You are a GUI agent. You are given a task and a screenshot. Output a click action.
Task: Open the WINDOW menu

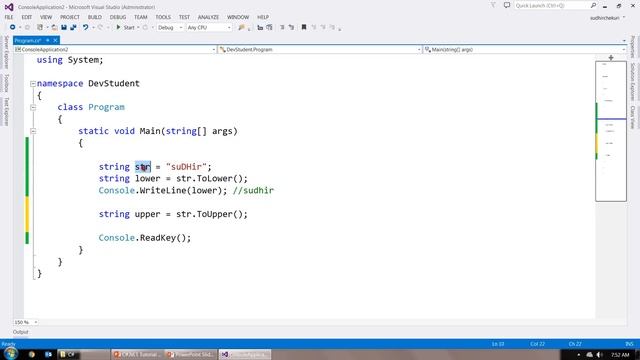point(238,17)
